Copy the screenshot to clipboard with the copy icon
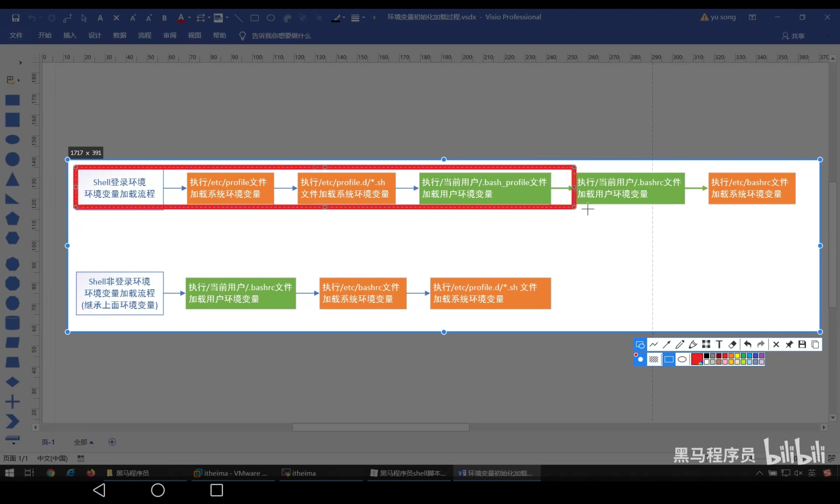This screenshot has width=840, height=504. click(x=815, y=344)
